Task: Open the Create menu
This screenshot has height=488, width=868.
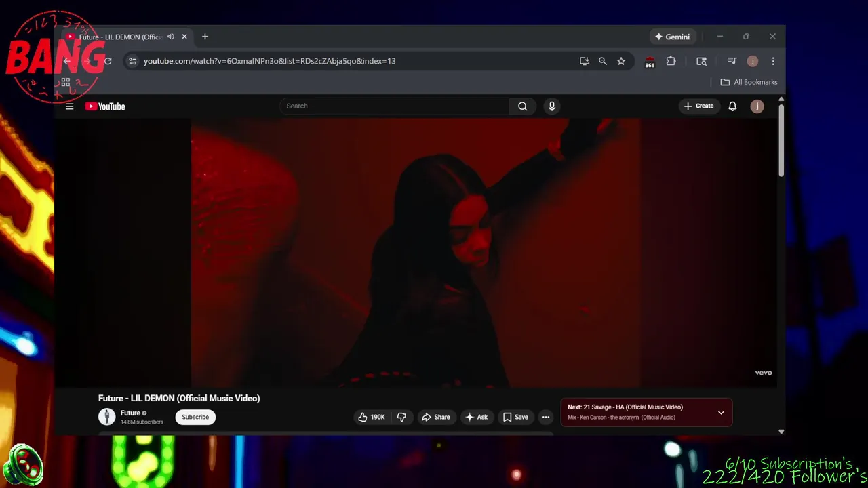Action: click(x=698, y=106)
